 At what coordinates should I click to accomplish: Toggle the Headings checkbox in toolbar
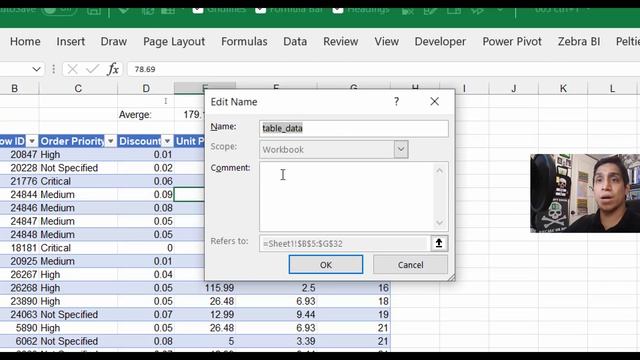point(338,10)
